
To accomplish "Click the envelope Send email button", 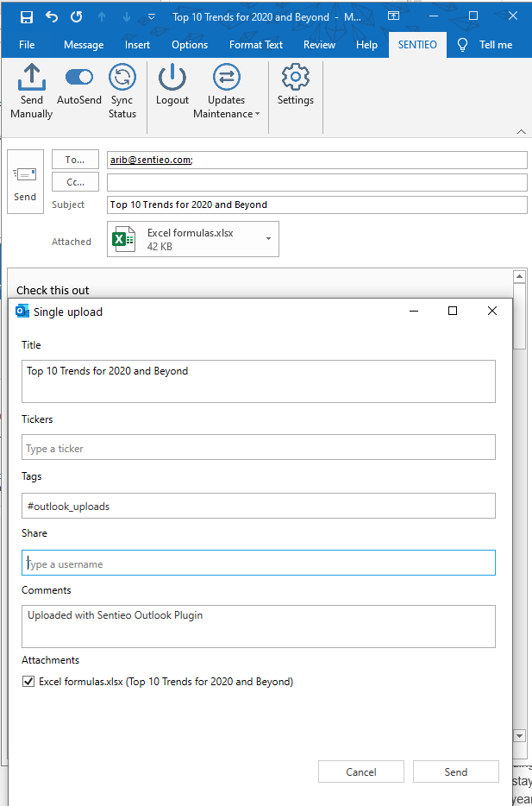I will click(25, 182).
